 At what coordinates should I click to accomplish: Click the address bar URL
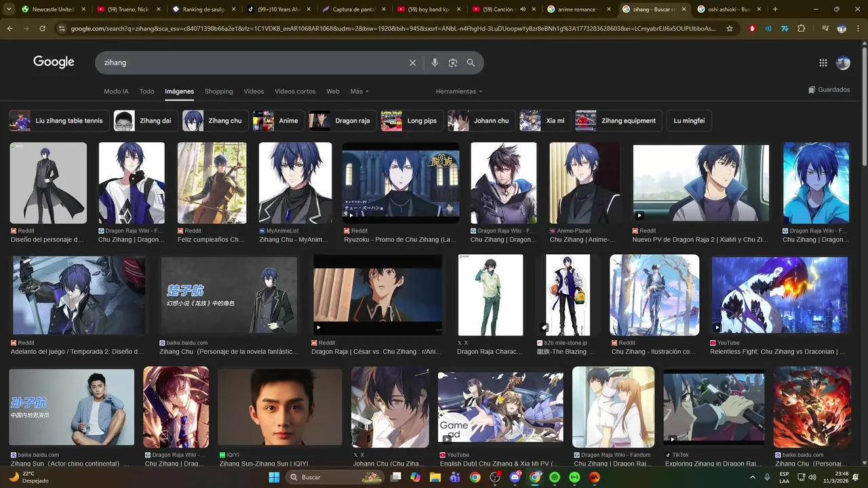393,28
